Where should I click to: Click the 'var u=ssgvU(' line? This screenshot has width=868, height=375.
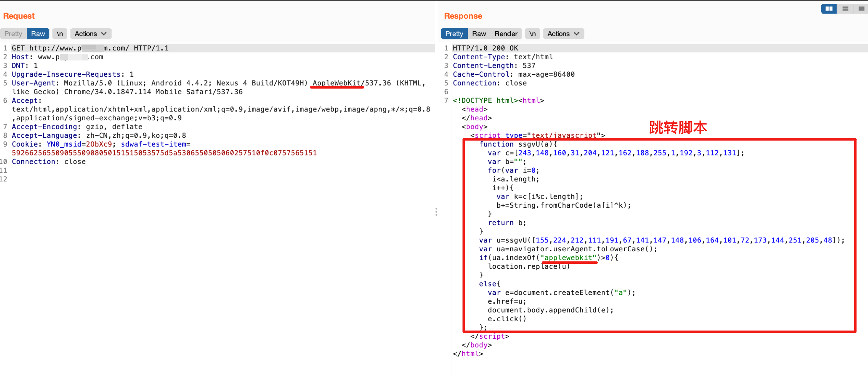662,240
